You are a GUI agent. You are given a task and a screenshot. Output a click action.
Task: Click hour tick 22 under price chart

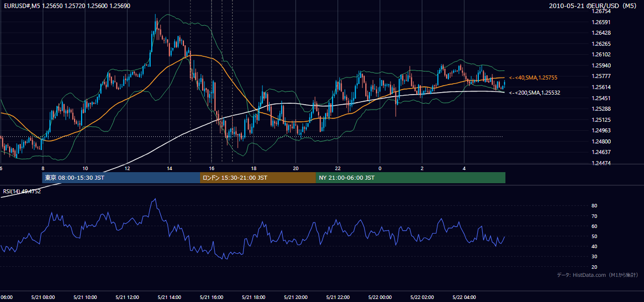[338, 169]
